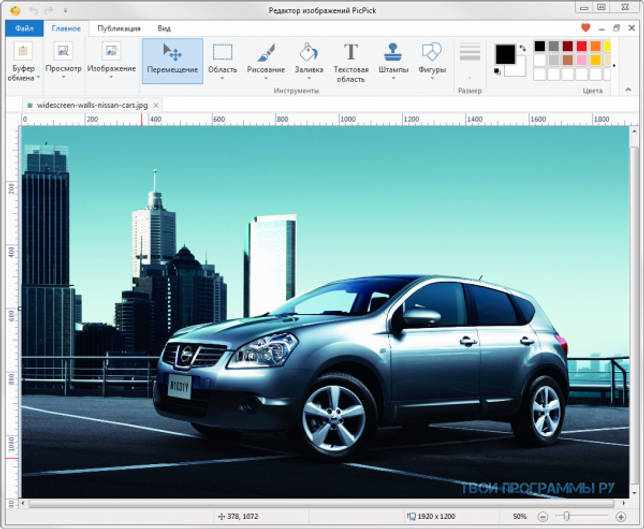Image resolution: width=644 pixels, height=529 pixels.
Task: Activate the Текстовая область text tool
Action: click(x=351, y=62)
